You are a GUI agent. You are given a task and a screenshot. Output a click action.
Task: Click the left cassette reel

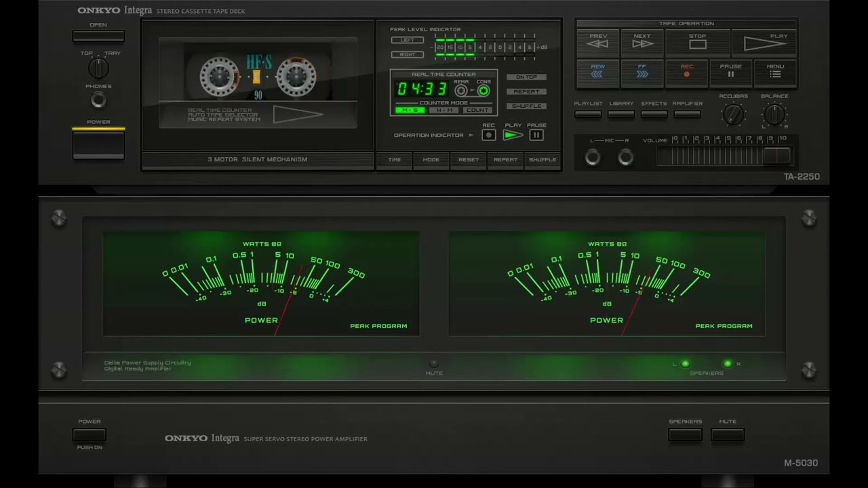[219, 77]
